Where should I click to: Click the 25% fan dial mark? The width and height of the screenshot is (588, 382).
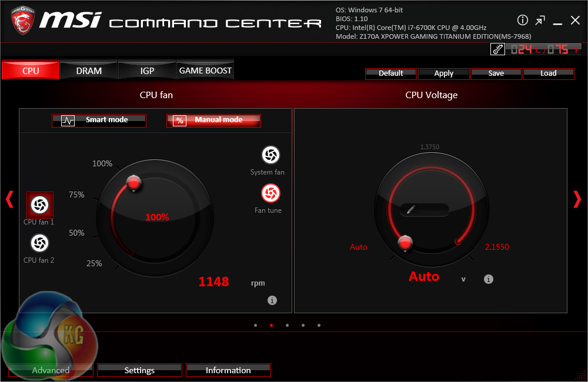coord(94,263)
